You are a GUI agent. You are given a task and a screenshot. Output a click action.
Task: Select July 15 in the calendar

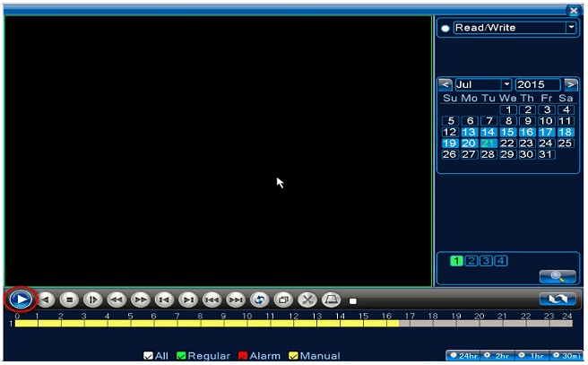point(507,132)
